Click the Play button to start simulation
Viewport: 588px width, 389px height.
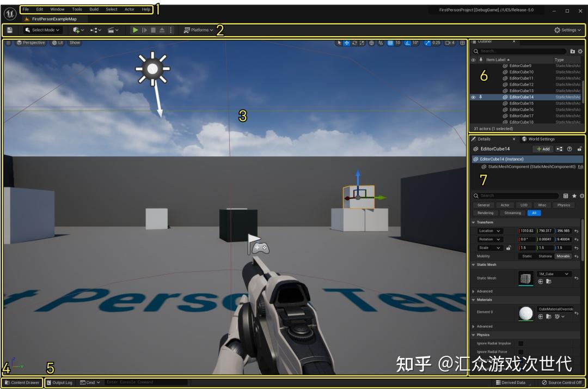coord(136,30)
